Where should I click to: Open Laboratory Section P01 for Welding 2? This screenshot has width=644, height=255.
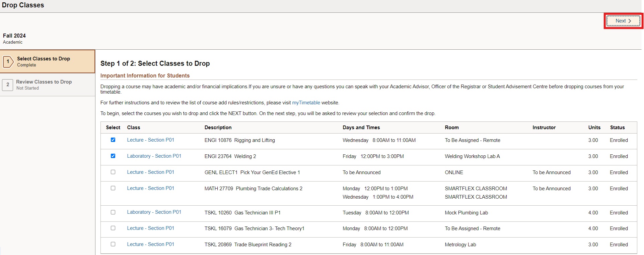pyautogui.click(x=154, y=156)
